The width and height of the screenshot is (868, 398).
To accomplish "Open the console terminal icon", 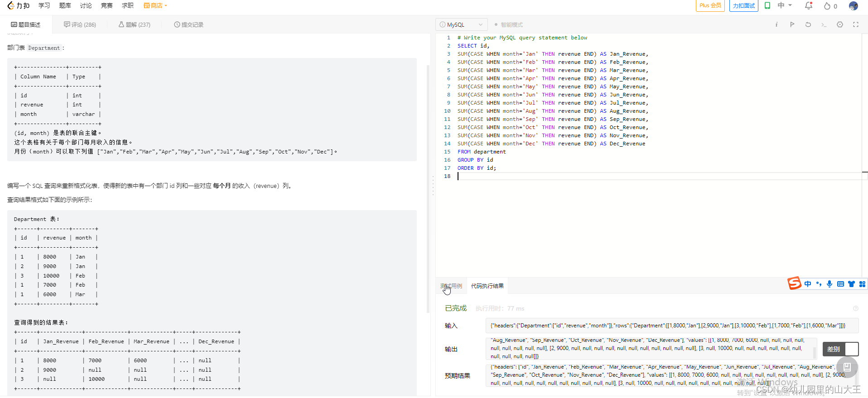I will (x=824, y=24).
